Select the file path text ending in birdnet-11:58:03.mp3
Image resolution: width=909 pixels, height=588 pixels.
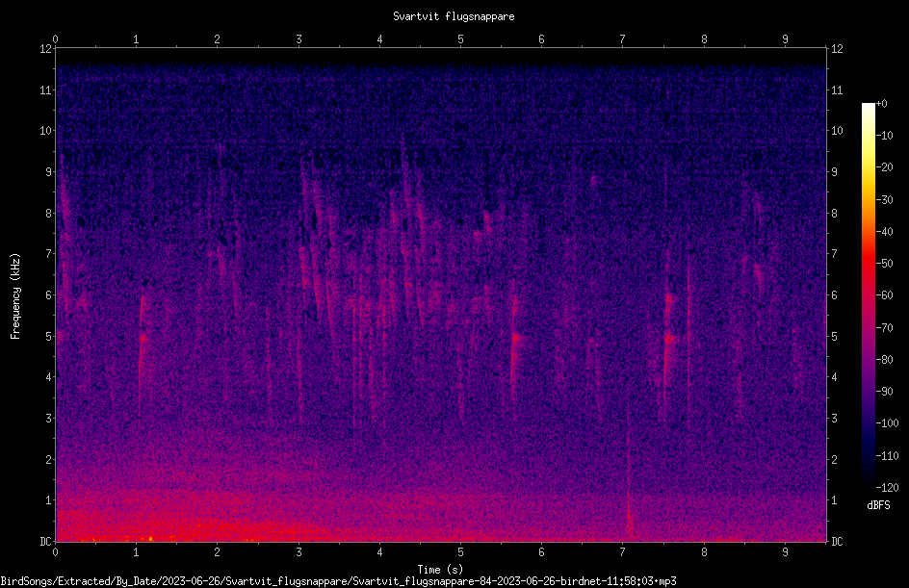pyautogui.click(x=338, y=581)
